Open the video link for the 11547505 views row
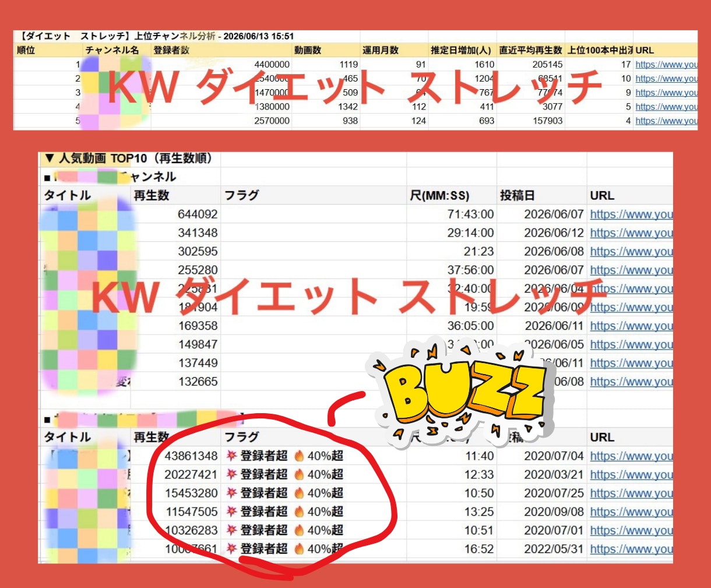Image resolution: width=711 pixels, height=588 pixels. pos(631,512)
